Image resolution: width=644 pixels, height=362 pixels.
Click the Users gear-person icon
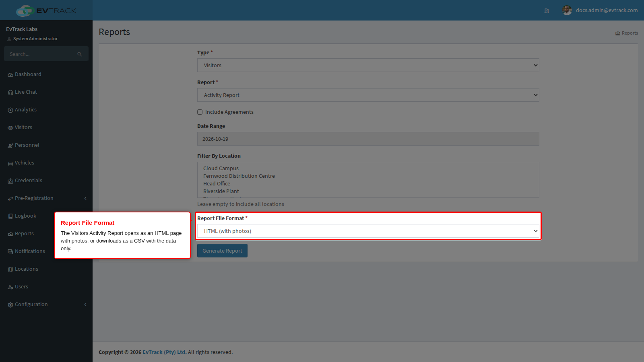10,287
